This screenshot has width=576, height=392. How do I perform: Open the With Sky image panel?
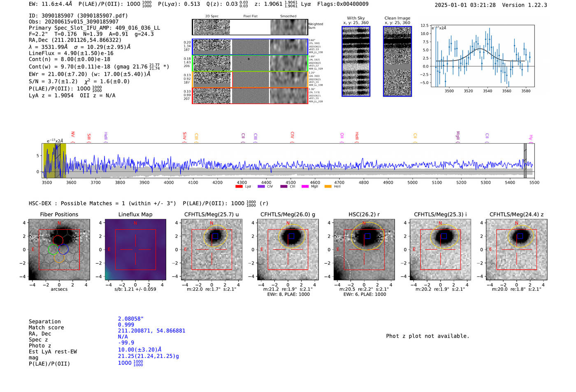pos(355,62)
